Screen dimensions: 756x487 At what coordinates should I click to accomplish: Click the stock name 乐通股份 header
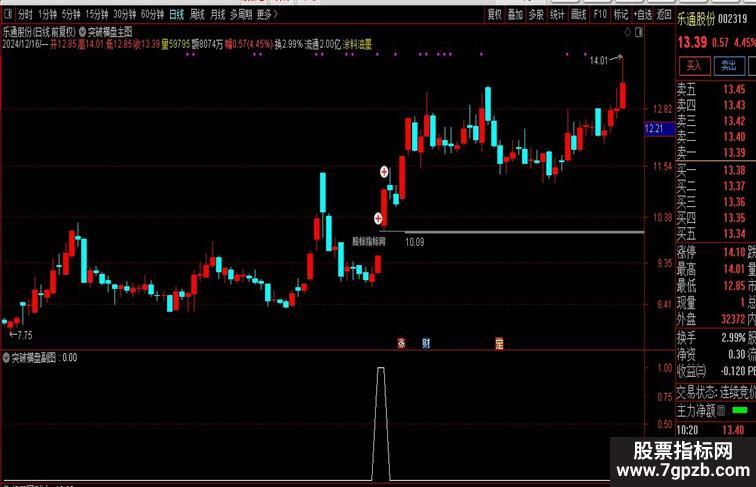click(x=696, y=19)
